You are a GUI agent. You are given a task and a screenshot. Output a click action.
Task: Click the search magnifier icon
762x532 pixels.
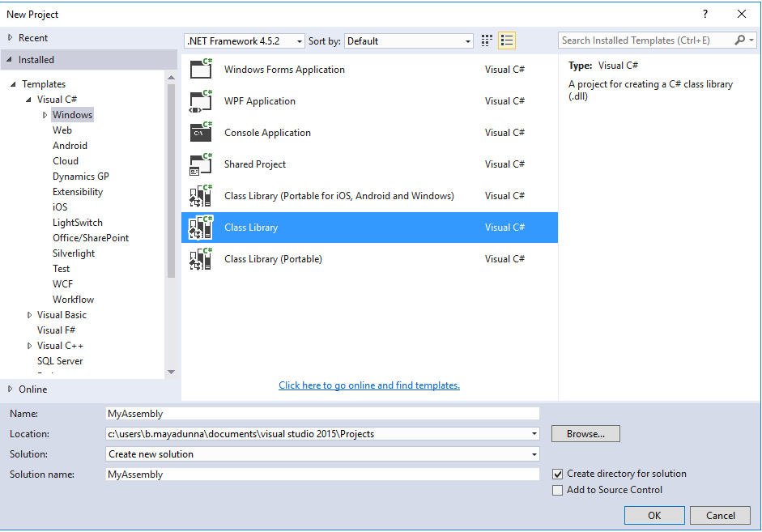pyautogui.click(x=739, y=40)
